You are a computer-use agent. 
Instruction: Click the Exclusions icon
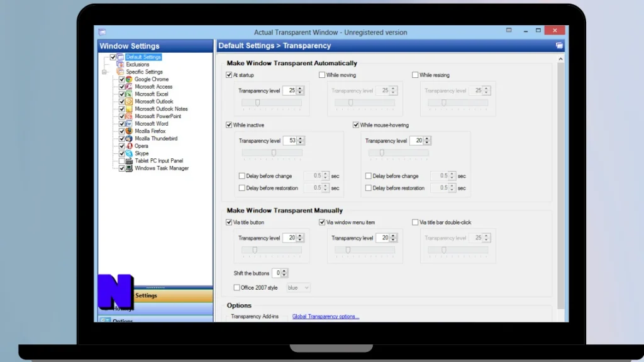coord(120,65)
